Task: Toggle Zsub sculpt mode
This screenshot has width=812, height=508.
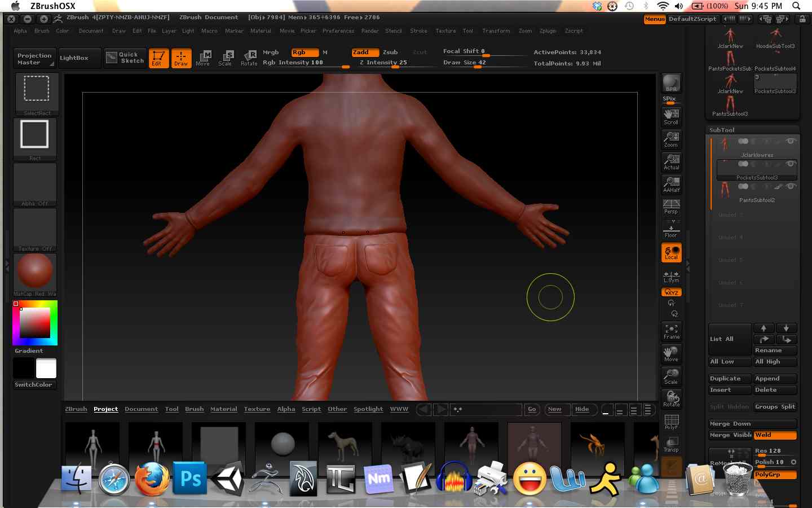Action: 390,52
